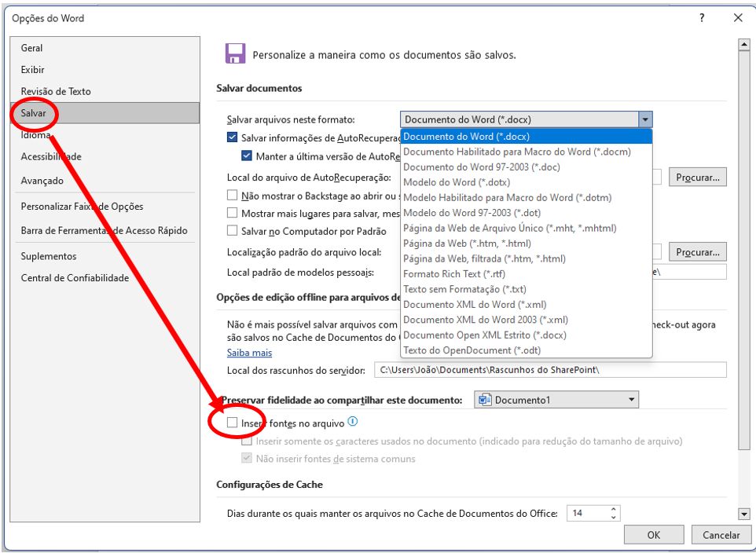756x553 pixels.
Task: Check Não mostrar o Backstage option
Action: point(232,195)
